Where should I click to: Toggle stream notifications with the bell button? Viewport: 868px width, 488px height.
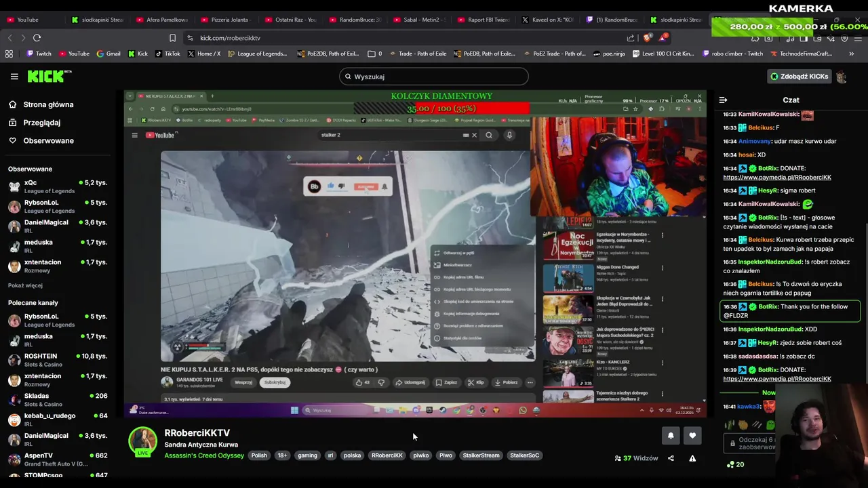pyautogui.click(x=671, y=436)
